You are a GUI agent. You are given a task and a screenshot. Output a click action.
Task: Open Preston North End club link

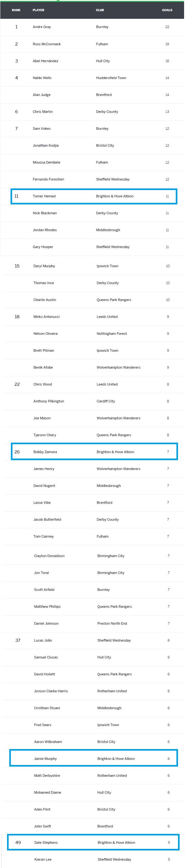pyautogui.click(x=112, y=623)
